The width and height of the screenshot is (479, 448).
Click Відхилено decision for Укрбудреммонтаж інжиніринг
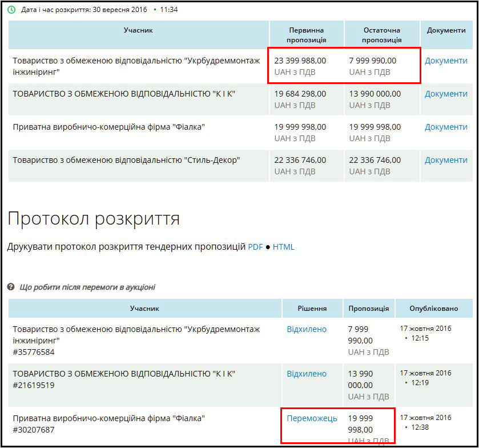coord(307,329)
